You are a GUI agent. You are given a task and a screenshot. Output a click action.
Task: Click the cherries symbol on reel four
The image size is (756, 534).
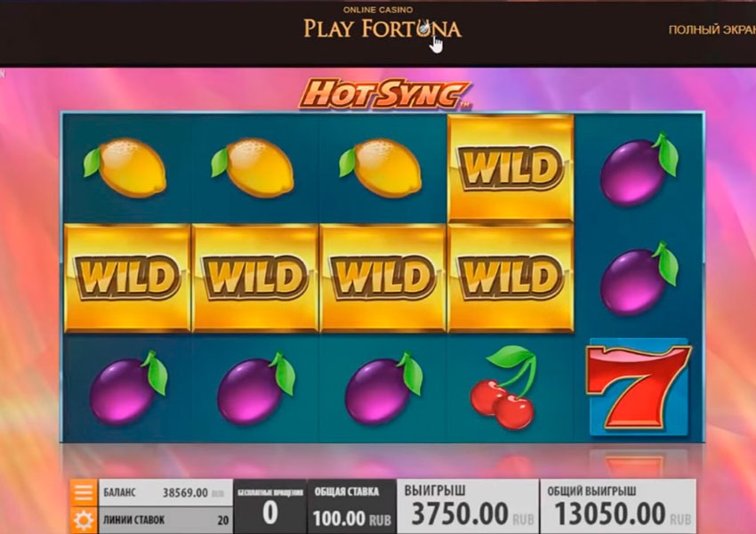[x=503, y=387]
